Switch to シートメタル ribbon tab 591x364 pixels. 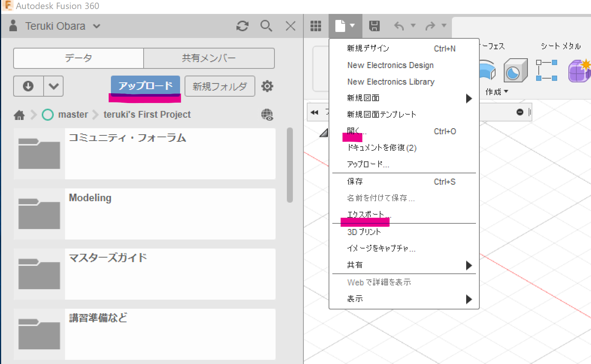[x=561, y=46]
